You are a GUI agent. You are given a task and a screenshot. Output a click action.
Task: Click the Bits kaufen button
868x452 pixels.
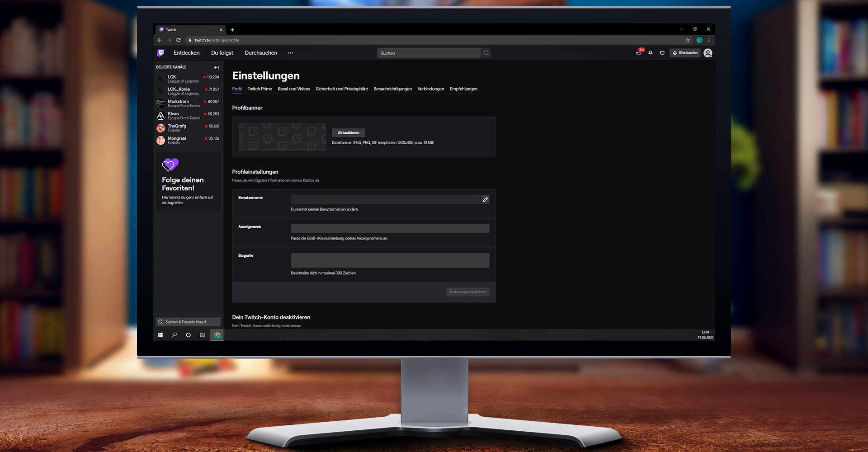(685, 53)
